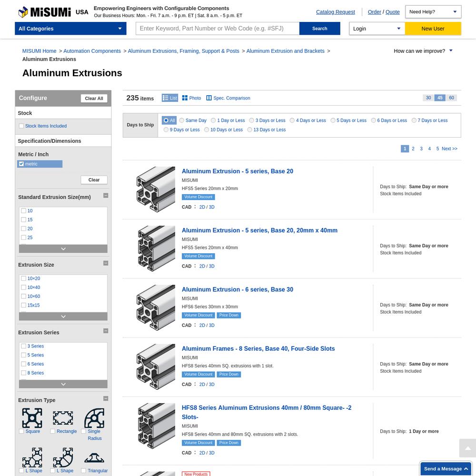Click the Search button

click(x=320, y=29)
